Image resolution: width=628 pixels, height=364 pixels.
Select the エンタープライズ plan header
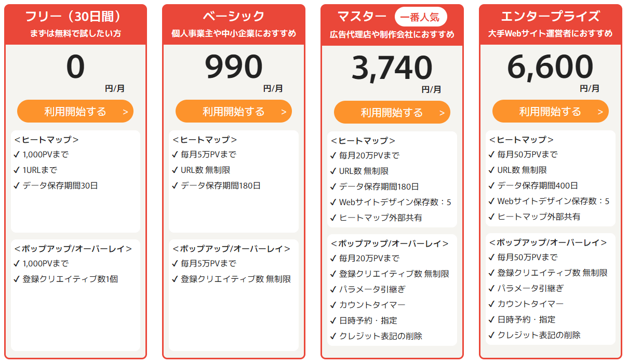[550, 17]
